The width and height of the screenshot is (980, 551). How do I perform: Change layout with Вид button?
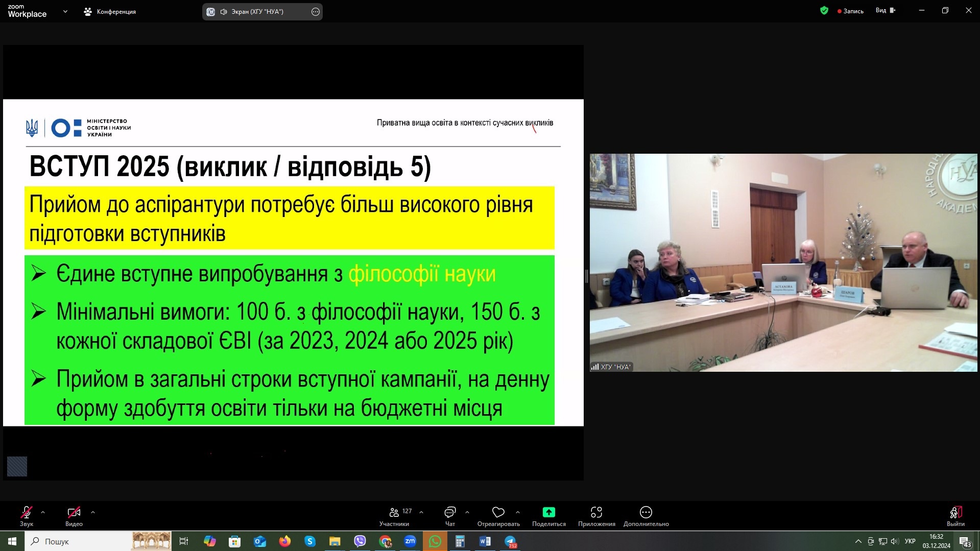[x=886, y=10]
